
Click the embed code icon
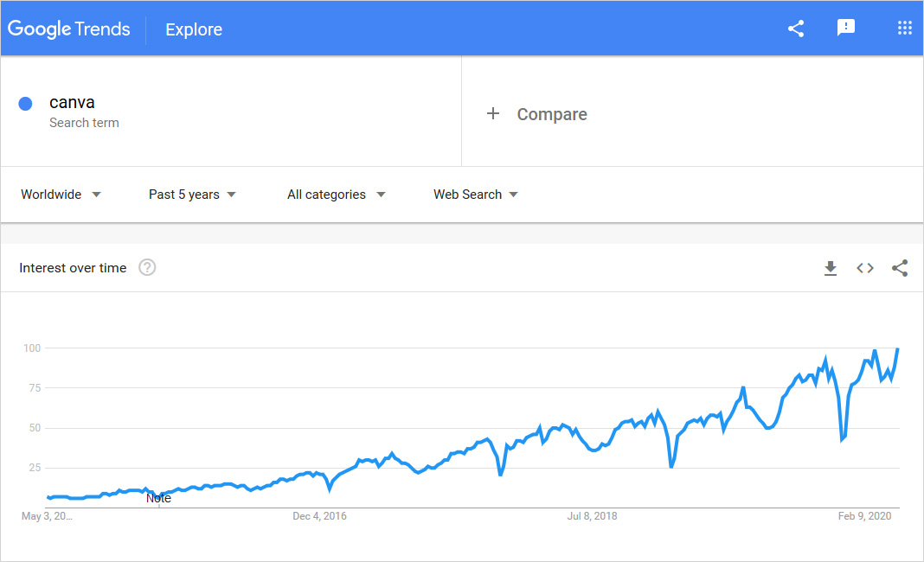click(x=864, y=268)
